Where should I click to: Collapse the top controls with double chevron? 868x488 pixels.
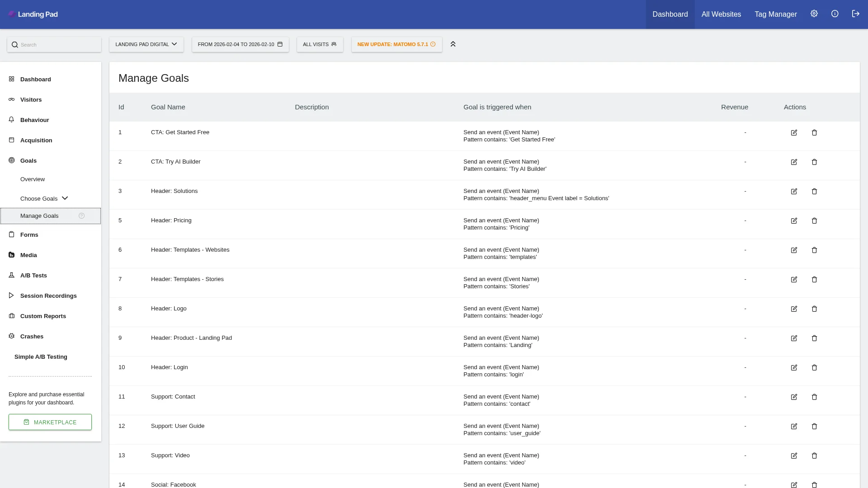coord(453,44)
